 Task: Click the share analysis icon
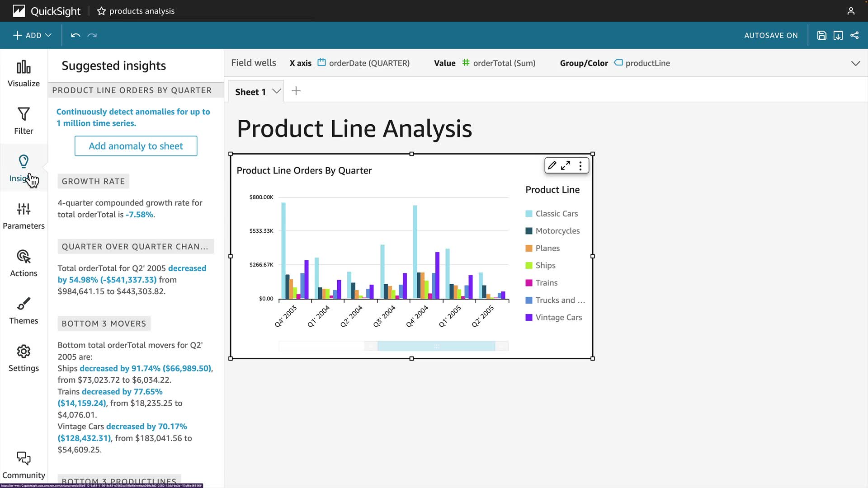click(x=854, y=35)
